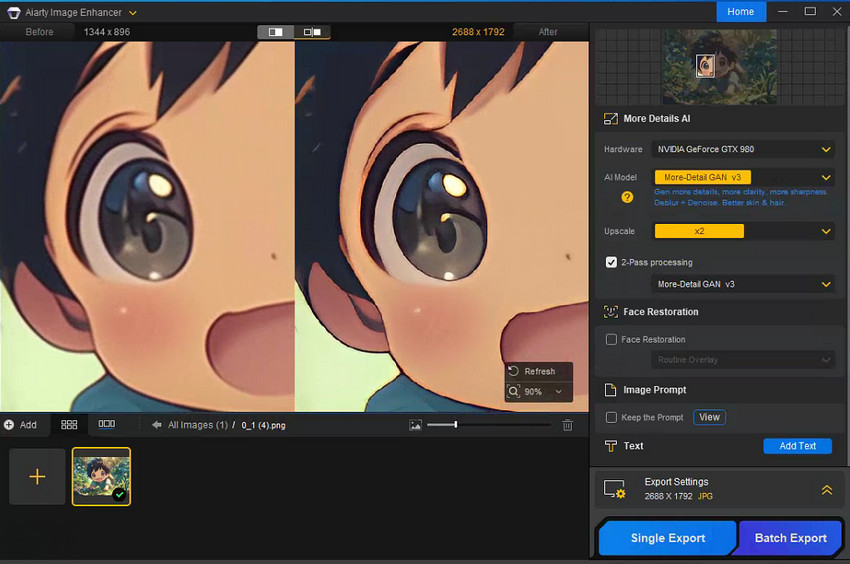Check the Keep the Prompt checkbox
The width and height of the screenshot is (850, 564).
click(x=611, y=417)
